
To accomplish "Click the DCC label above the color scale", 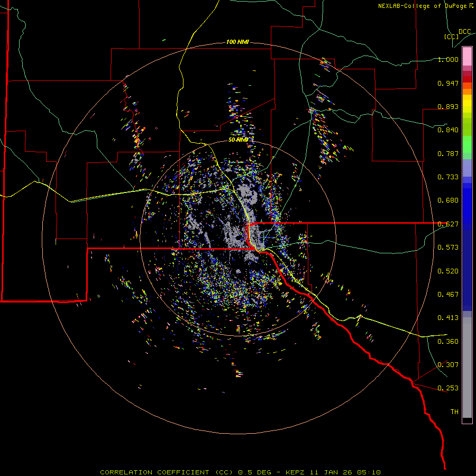I will tap(464, 31).
